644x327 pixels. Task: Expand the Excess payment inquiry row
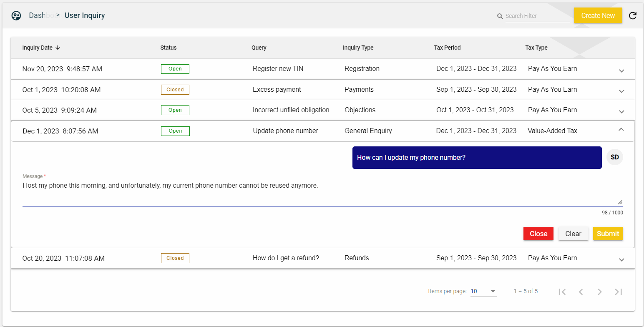click(x=621, y=91)
